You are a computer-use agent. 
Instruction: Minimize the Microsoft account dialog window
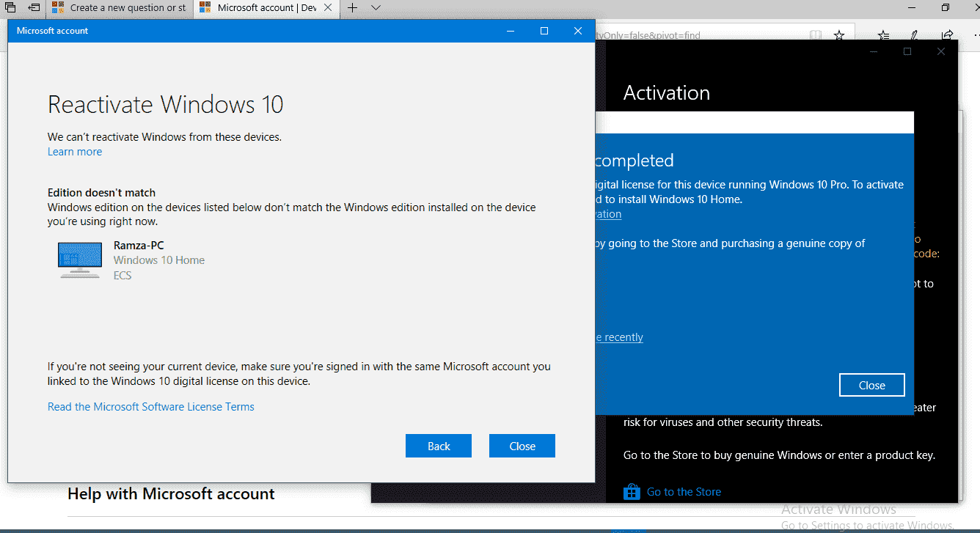tap(511, 31)
